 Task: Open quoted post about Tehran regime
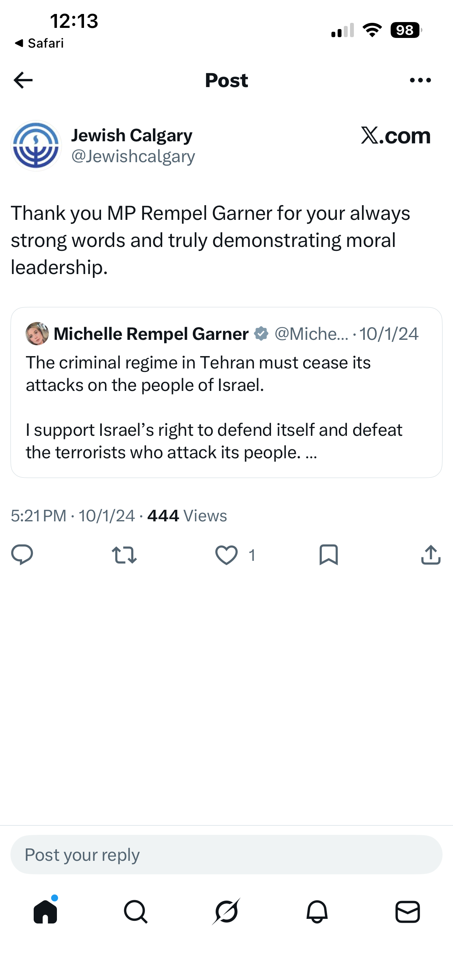226,392
